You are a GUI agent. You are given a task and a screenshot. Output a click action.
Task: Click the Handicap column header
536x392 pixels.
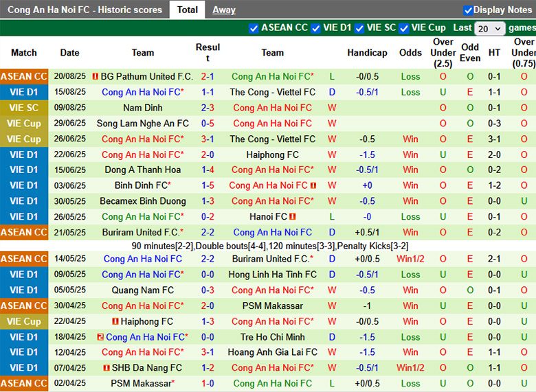pyautogui.click(x=367, y=53)
